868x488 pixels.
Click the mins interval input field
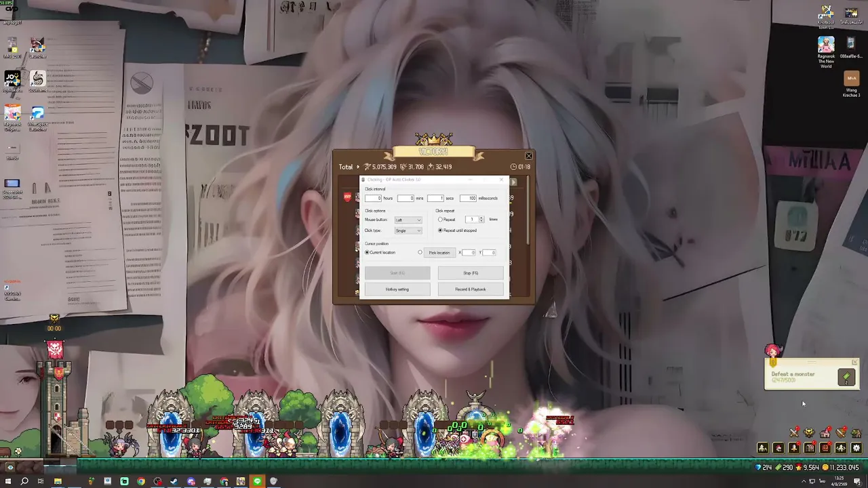click(x=406, y=198)
